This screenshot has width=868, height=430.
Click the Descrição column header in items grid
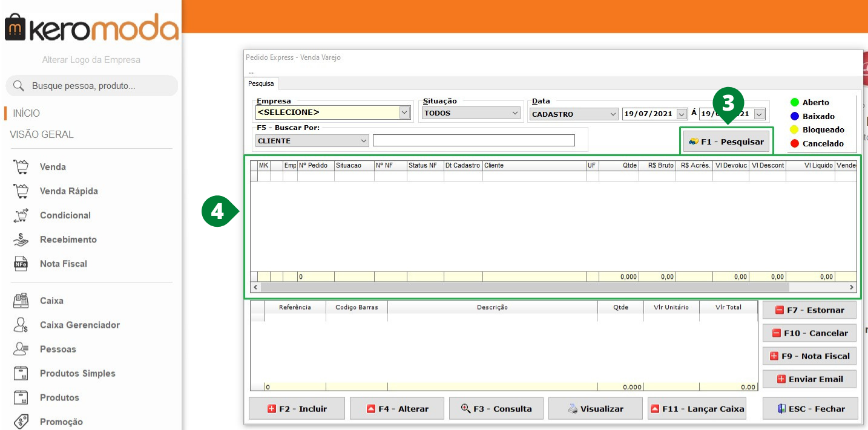(x=492, y=307)
